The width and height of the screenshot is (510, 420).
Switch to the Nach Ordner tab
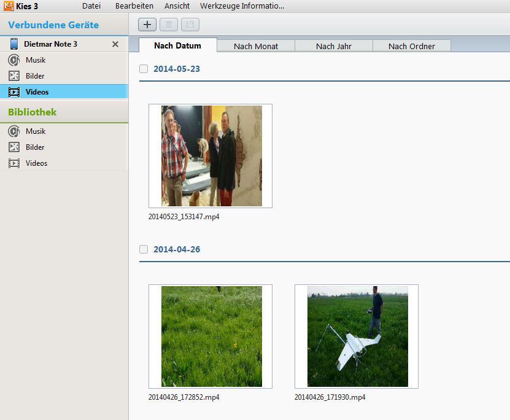pos(412,46)
